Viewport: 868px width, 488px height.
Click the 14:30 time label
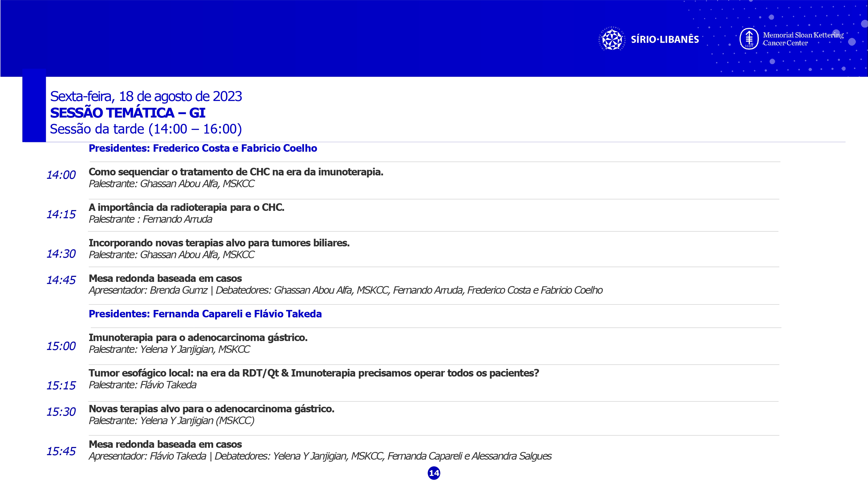(x=61, y=253)
